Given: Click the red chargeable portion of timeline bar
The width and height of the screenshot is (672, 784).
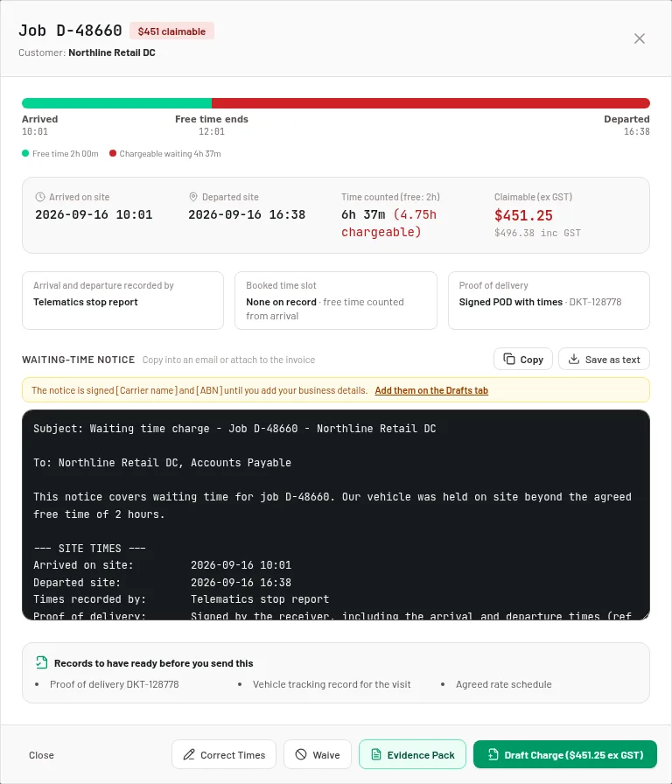Looking at the screenshot, I should 431,103.
